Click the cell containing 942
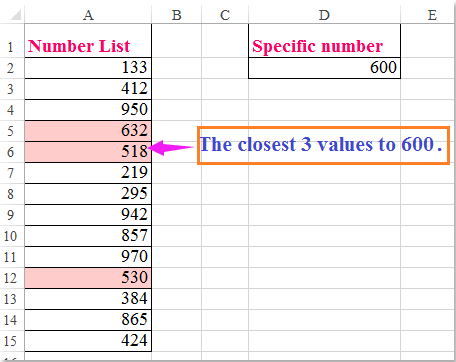This screenshot has height=362, width=456. point(88,215)
